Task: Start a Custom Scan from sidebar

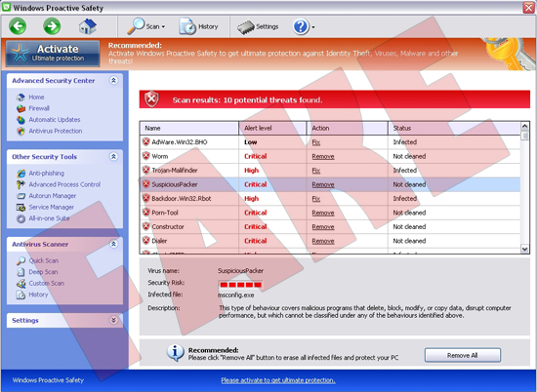Action: pyautogui.click(x=46, y=283)
